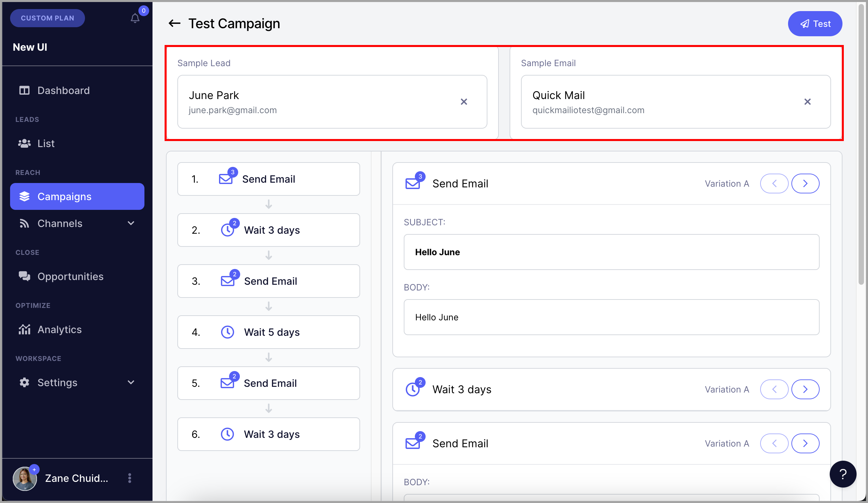Click the Custom Plan badge
Viewport: 868px width, 503px height.
48,18
